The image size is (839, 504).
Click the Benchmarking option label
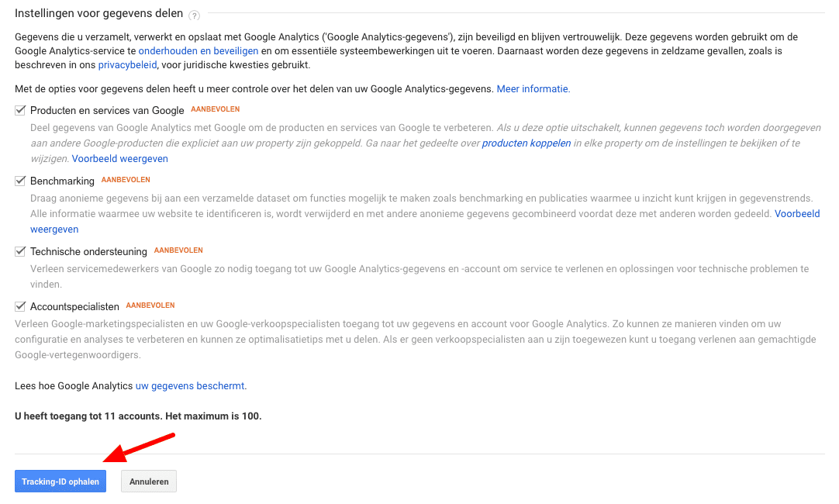click(x=62, y=181)
